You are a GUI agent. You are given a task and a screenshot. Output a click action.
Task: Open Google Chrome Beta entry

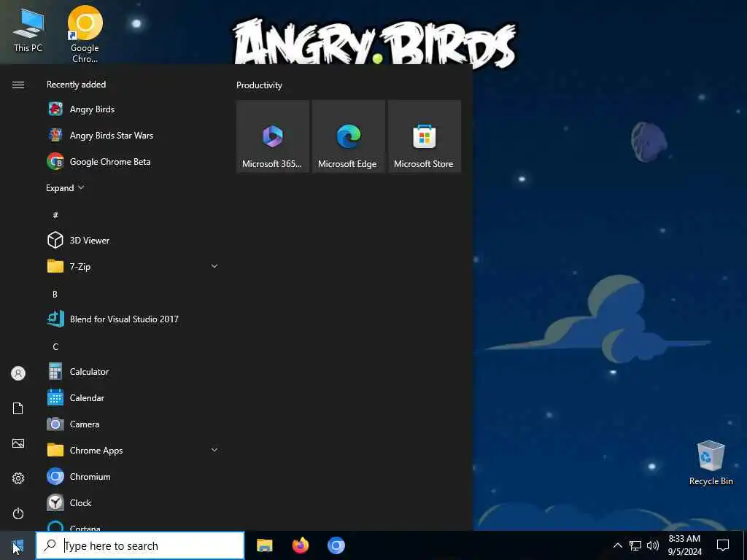click(x=133, y=161)
